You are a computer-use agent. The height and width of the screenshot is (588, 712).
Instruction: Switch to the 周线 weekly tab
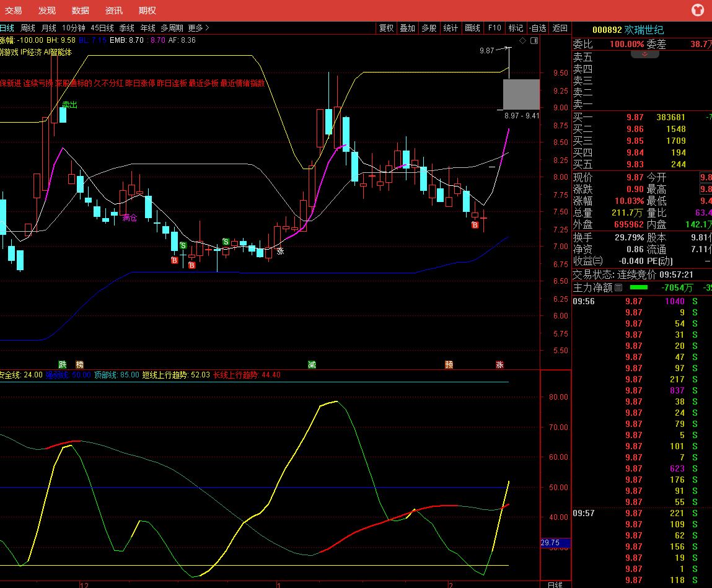point(28,28)
